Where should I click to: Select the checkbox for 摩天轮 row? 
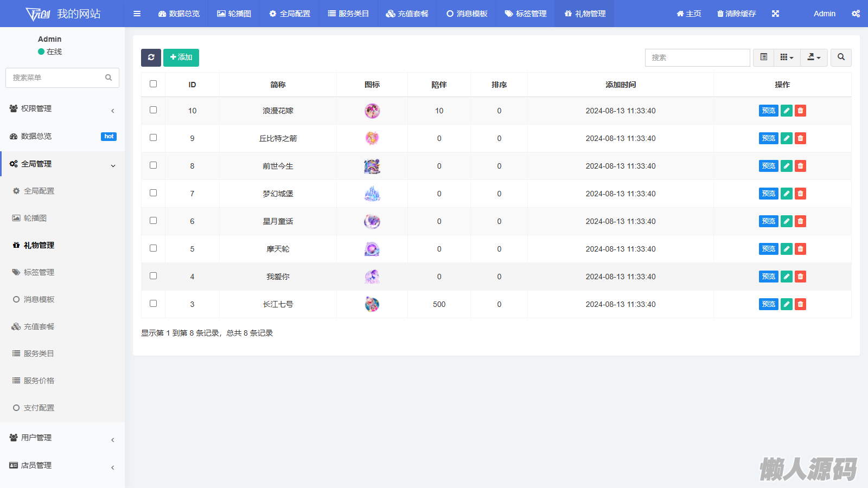click(x=154, y=248)
